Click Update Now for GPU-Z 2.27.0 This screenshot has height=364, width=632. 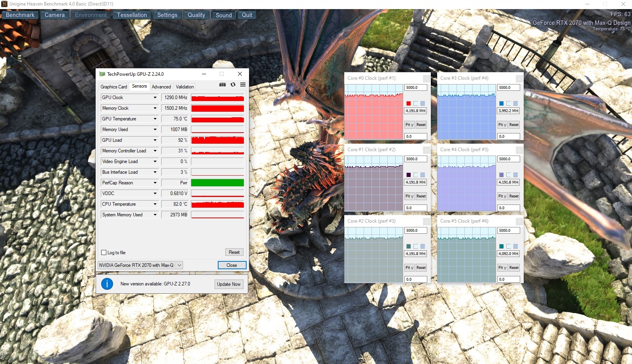coord(229,284)
